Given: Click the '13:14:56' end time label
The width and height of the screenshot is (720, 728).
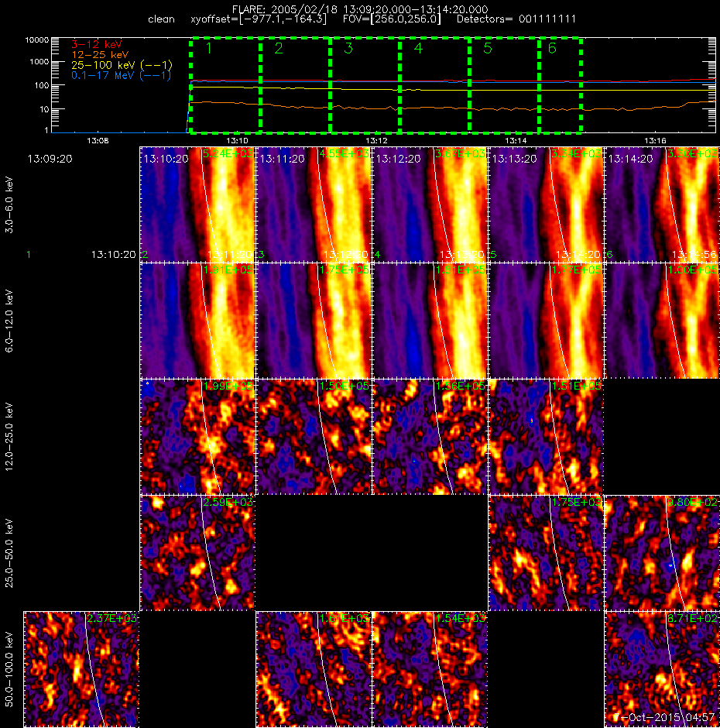Looking at the screenshot, I should [x=694, y=255].
